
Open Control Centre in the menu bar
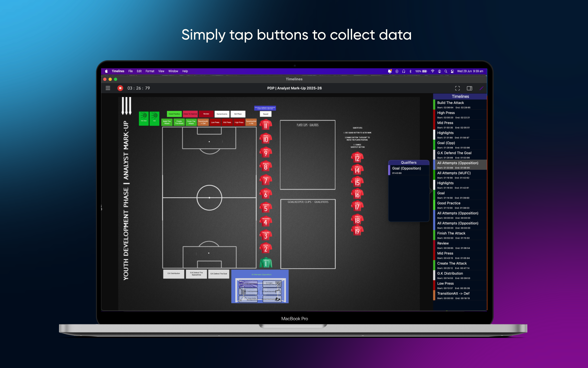pos(452,71)
